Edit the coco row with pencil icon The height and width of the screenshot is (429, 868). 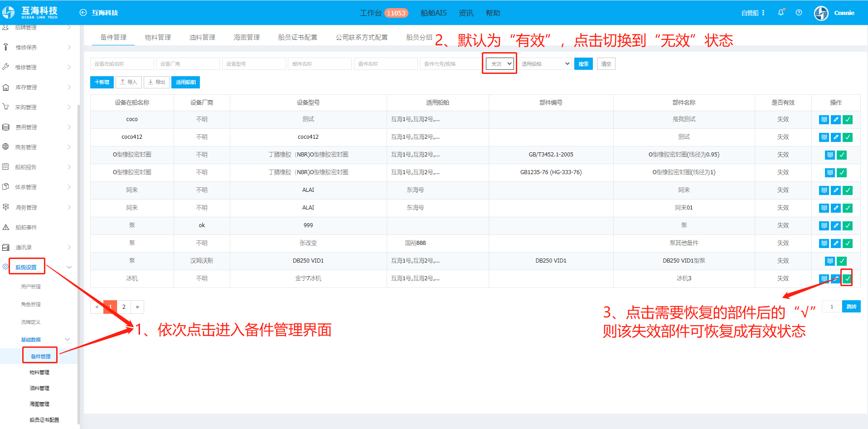836,120
